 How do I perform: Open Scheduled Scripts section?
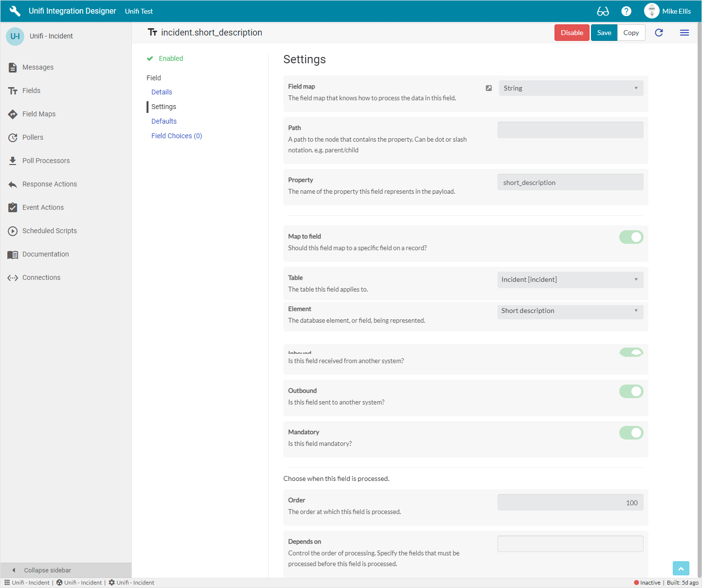tap(49, 231)
